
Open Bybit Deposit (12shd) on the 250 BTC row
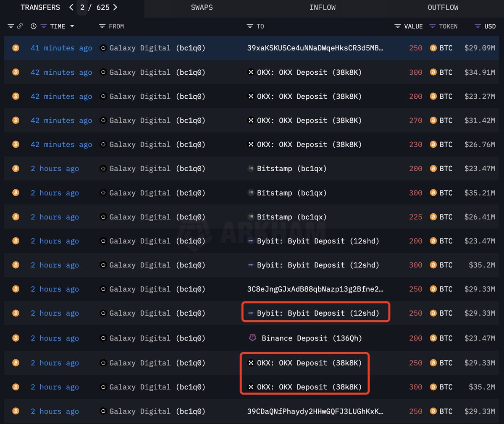(318, 313)
